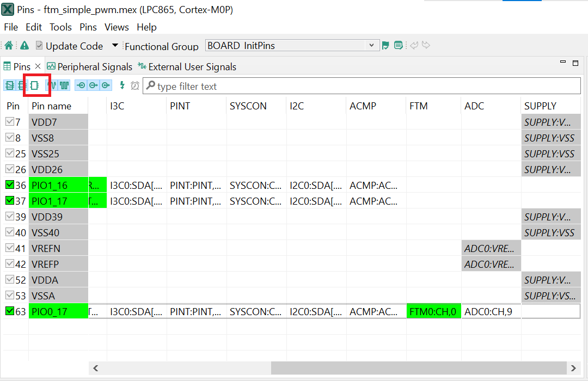Click the first pin filter icon in Pins toolbar
The width and height of the screenshot is (588, 381).
pyautogui.click(x=9, y=85)
